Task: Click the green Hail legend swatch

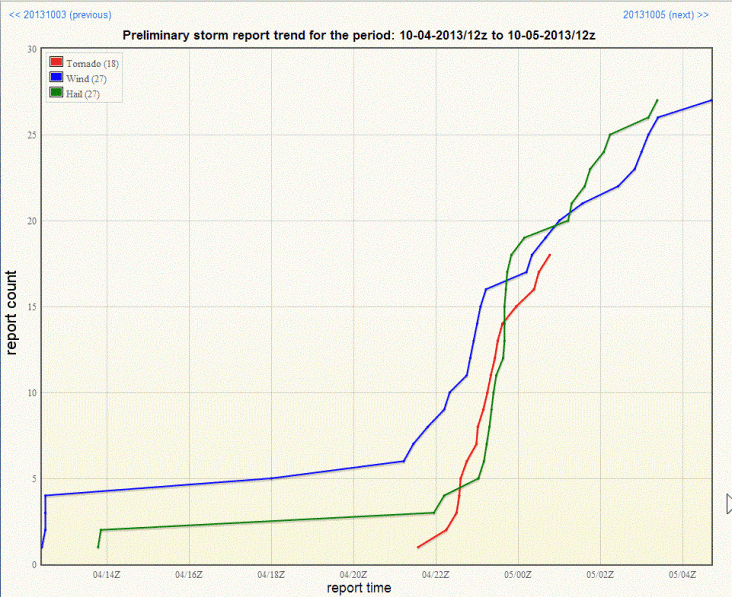Action: pos(56,92)
